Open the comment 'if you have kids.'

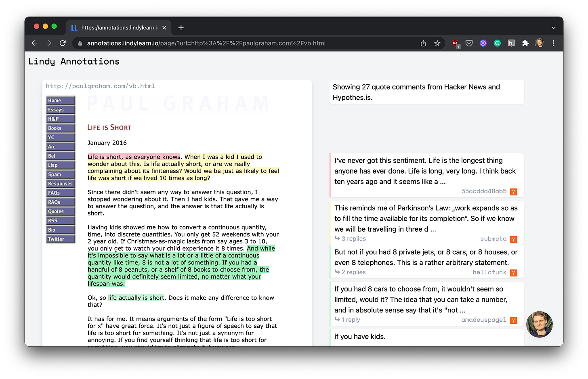[426, 337]
